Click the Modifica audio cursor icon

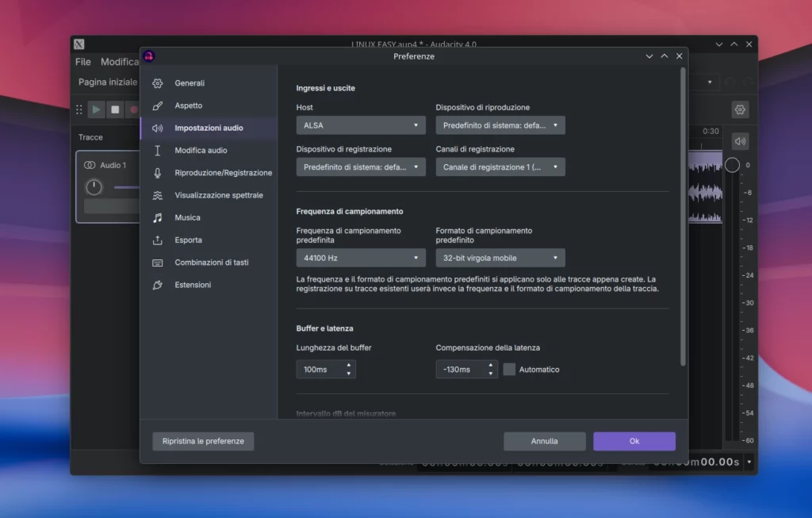(158, 150)
